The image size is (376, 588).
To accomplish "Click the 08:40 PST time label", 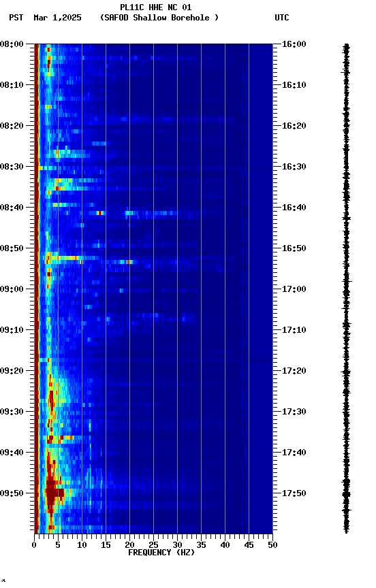I will point(12,208).
